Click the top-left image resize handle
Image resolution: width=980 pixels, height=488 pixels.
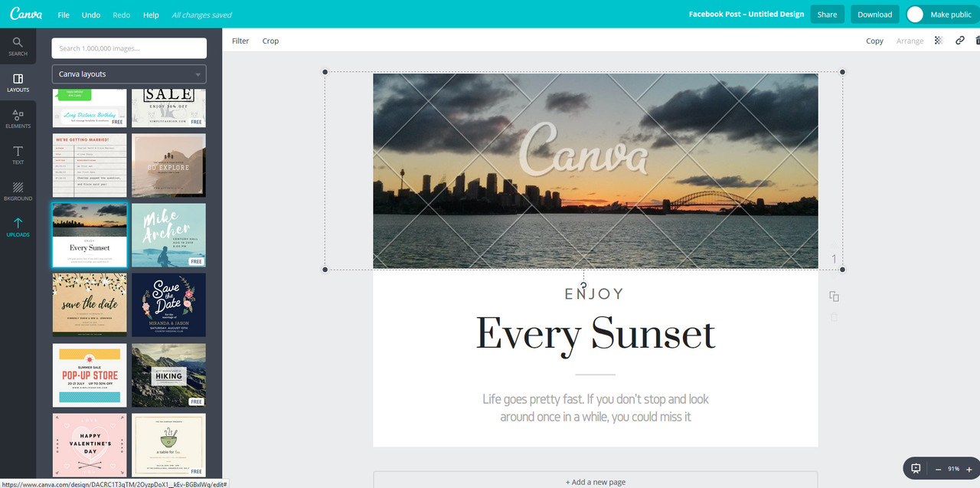click(x=325, y=73)
